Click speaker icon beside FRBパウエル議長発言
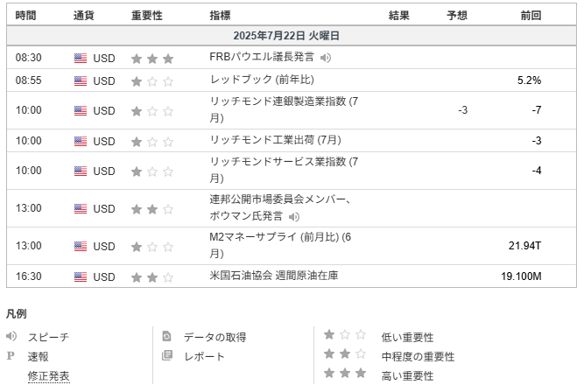The width and height of the screenshot is (584, 392). point(325,58)
